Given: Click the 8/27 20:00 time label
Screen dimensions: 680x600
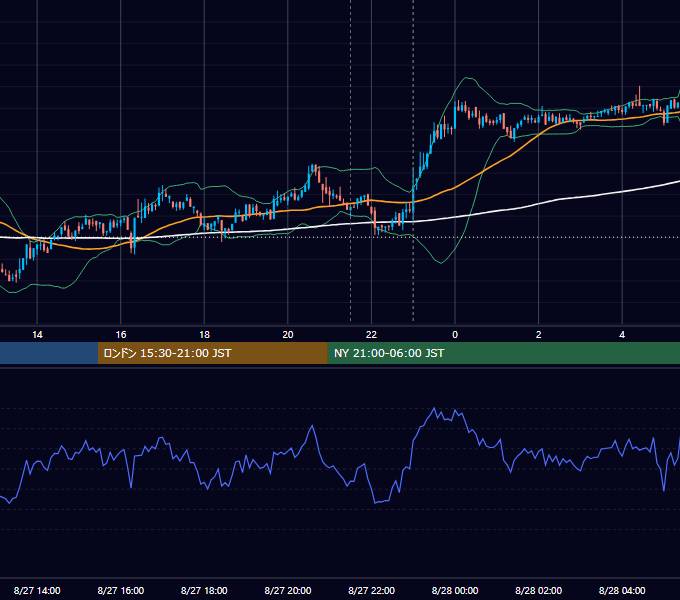Looking at the screenshot, I should coord(288,590).
